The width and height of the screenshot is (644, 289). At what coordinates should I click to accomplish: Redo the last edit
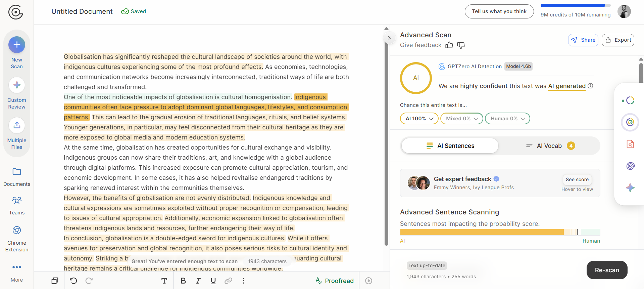click(x=89, y=281)
